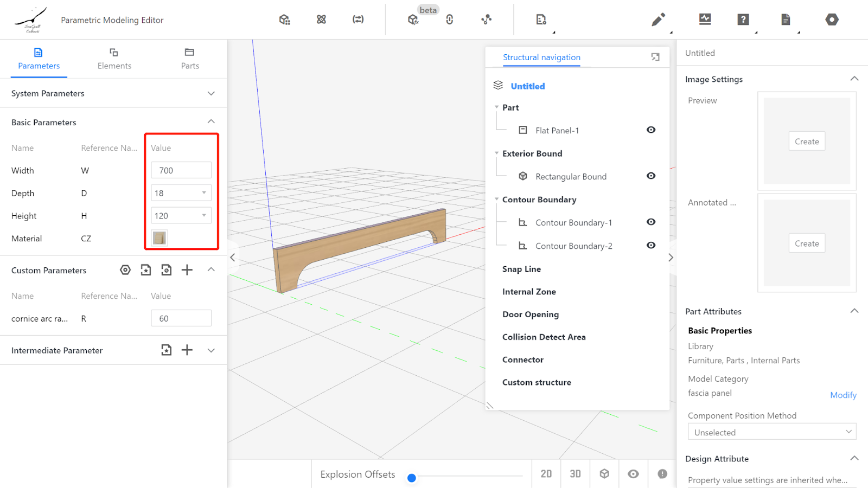
Task: Toggle visibility of Rectangular Bound
Action: point(651,176)
